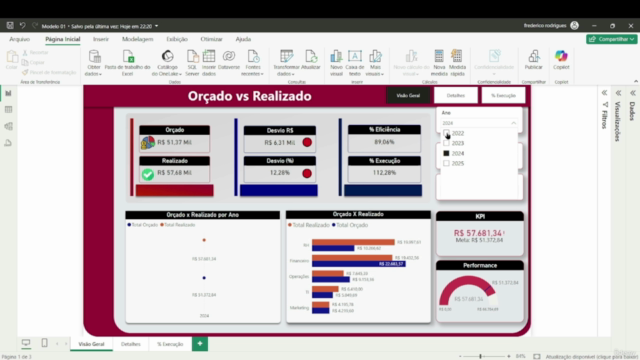
Task: Click Financeiro Total Orçado bar
Action: [359, 264]
